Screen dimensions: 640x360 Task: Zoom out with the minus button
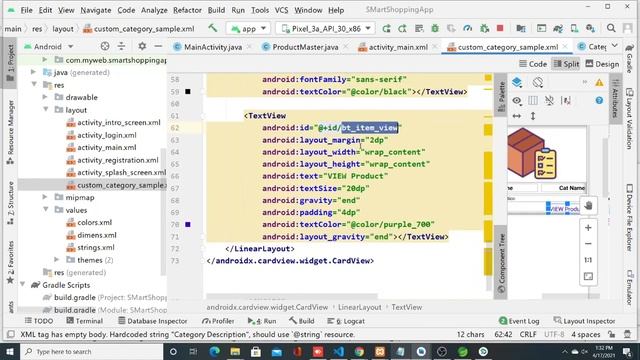588,244
